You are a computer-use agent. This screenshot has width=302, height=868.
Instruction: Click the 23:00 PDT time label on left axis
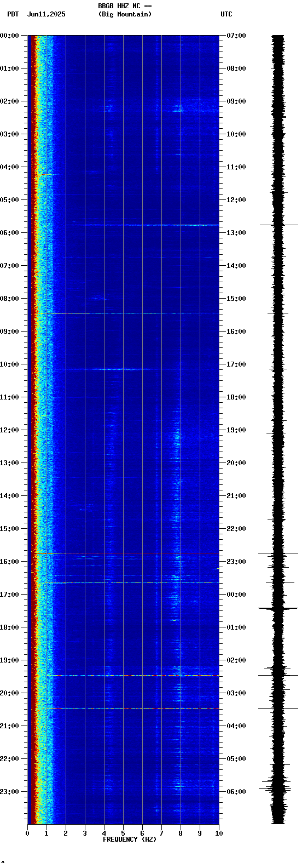point(10,792)
